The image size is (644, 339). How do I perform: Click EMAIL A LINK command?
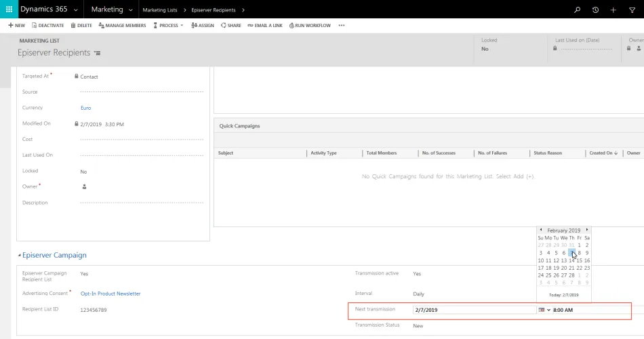(265, 26)
